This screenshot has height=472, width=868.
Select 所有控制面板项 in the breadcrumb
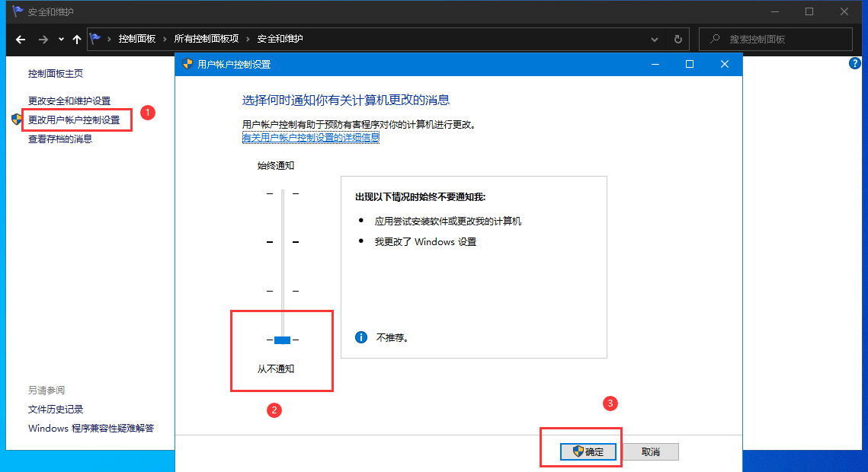point(206,39)
